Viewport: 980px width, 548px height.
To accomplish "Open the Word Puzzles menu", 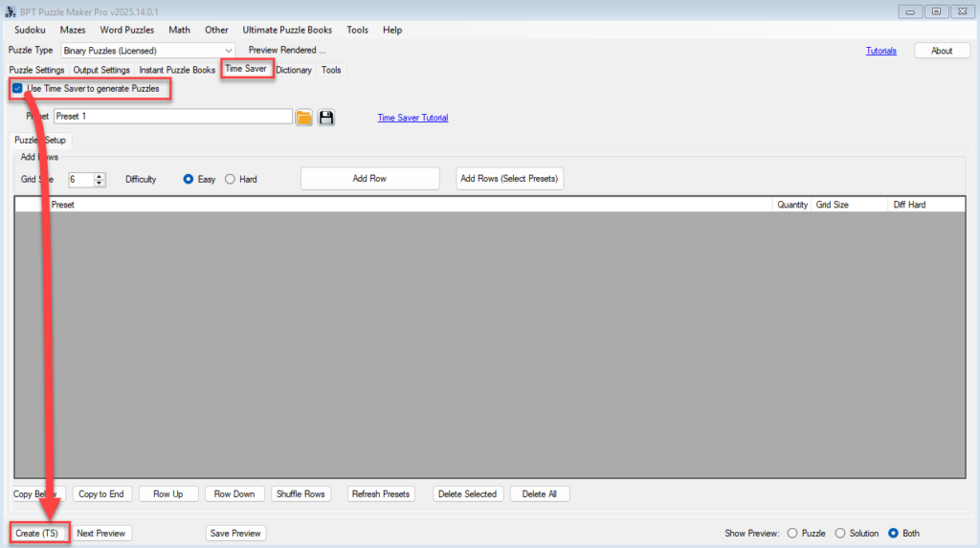I will (126, 30).
